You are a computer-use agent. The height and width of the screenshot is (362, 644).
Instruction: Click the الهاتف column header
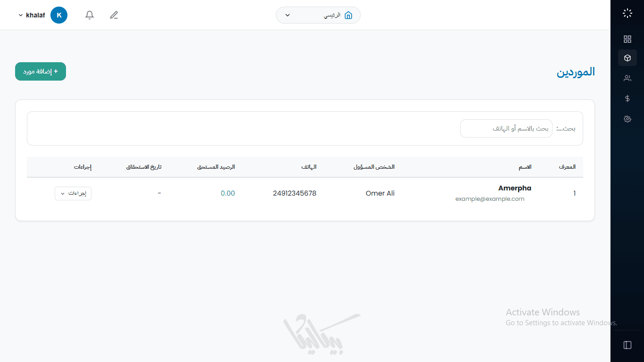coord(309,167)
